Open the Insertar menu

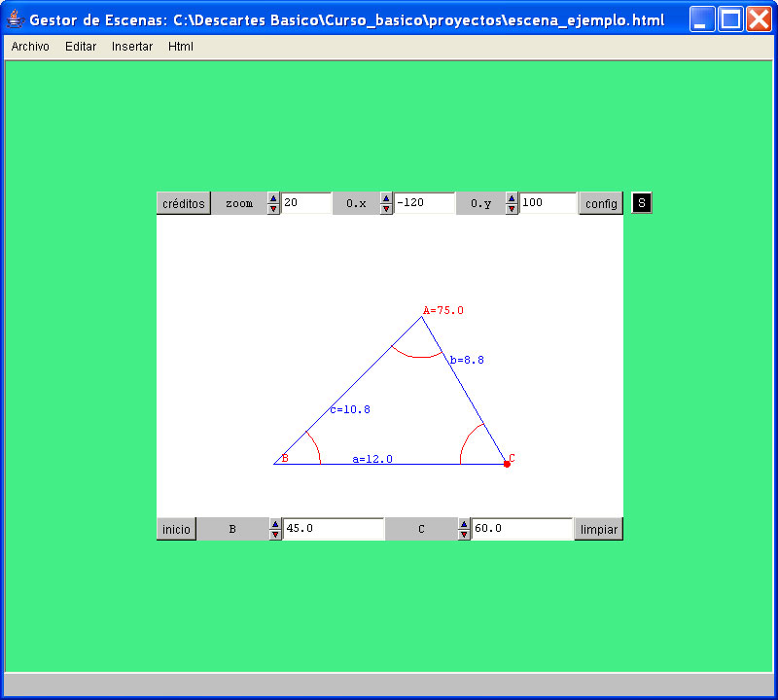click(x=132, y=47)
